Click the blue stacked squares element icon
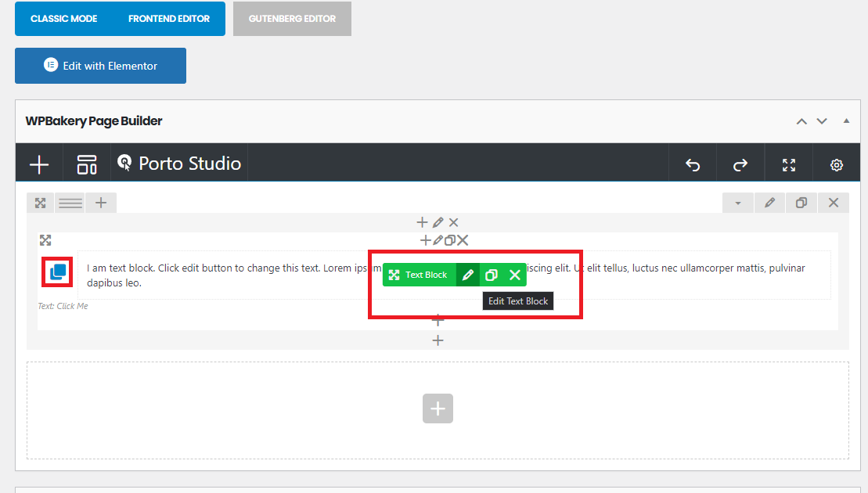 click(58, 272)
